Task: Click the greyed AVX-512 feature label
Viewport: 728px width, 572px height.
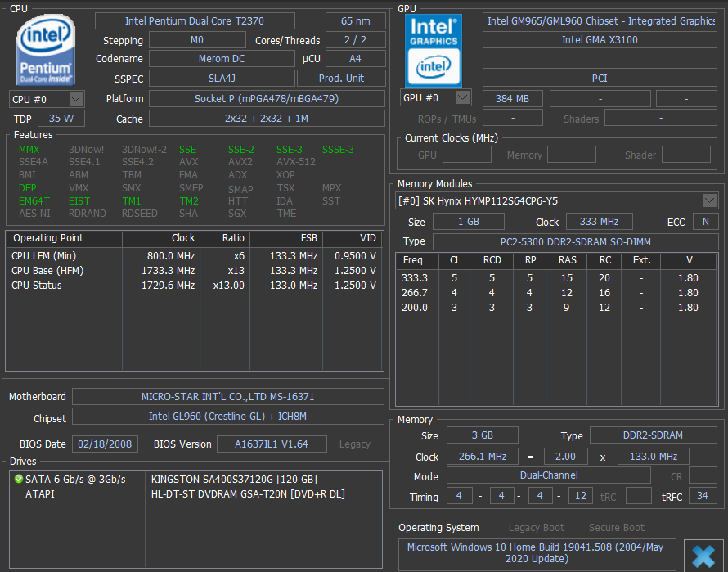Action: coord(296,162)
